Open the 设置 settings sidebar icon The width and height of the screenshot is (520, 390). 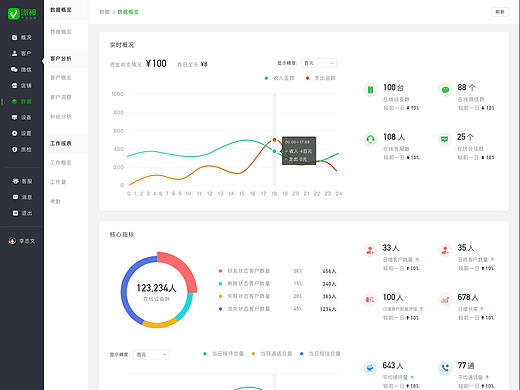(14, 133)
